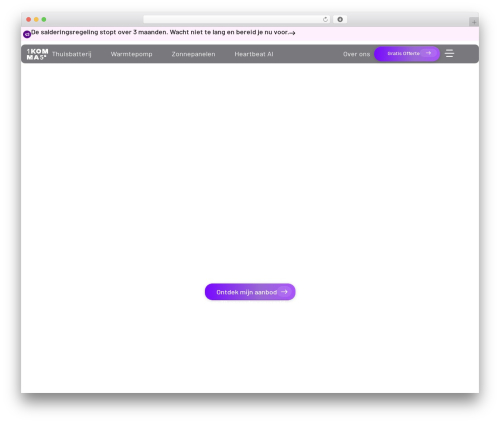The width and height of the screenshot is (500, 423).
Task: Click the green maximize window button
Action: tap(44, 19)
